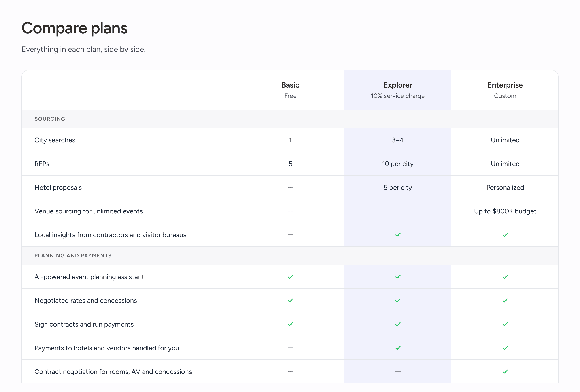Click Enterprise checkmark for Local insights row
This screenshot has width=580, height=392.
point(505,235)
